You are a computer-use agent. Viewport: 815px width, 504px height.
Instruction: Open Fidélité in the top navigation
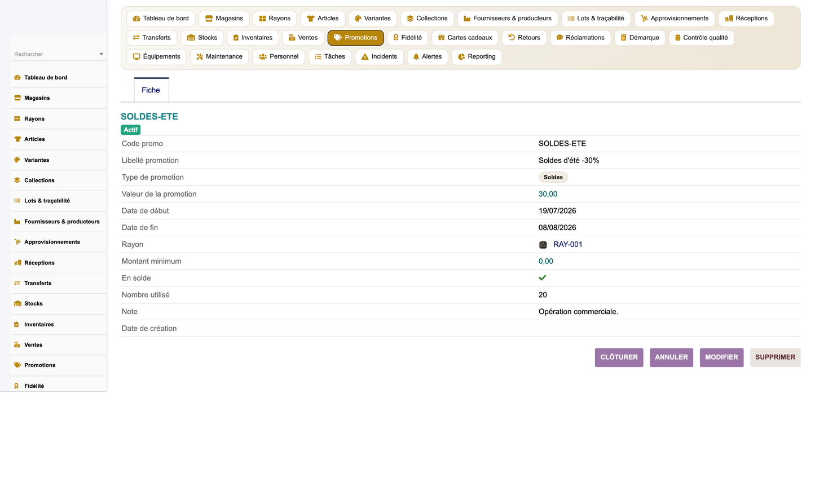[408, 38]
